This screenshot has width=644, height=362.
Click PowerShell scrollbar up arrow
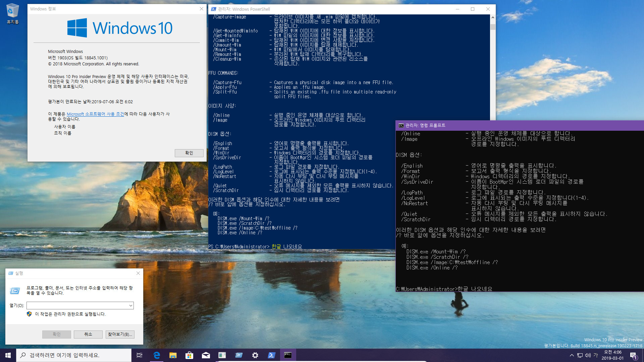coord(493,17)
